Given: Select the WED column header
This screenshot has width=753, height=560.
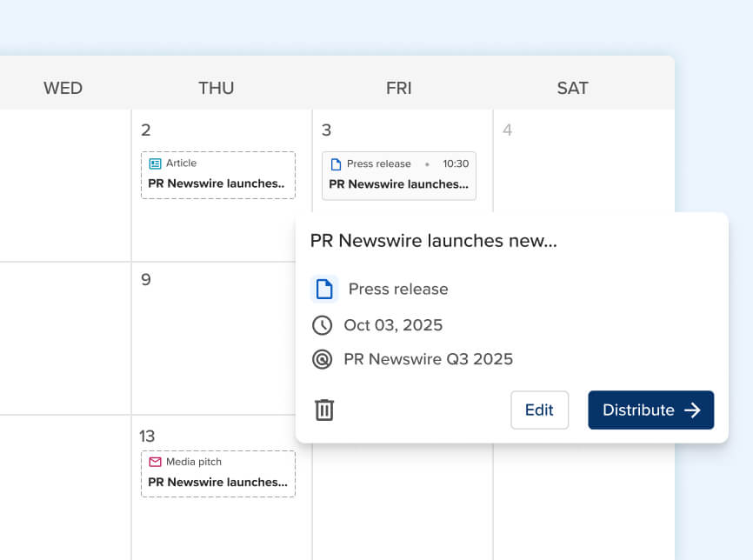Looking at the screenshot, I should 63,88.
